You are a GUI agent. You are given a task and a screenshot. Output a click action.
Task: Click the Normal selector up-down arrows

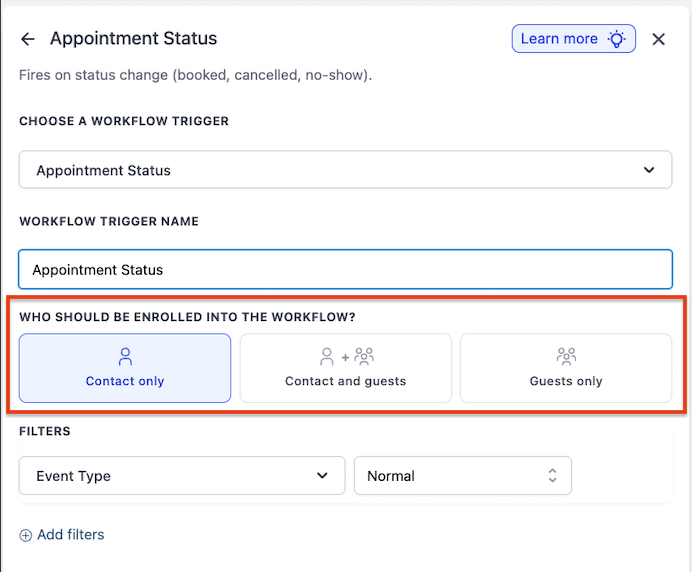point(552,476)
